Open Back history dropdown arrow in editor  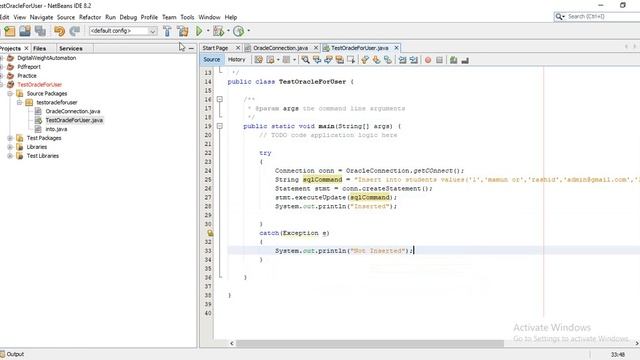coord(278,60)
